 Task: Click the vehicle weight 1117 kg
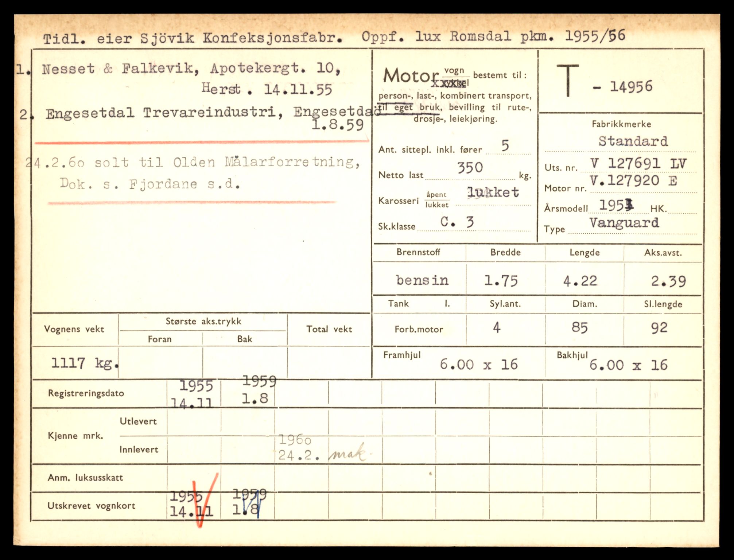85,363
